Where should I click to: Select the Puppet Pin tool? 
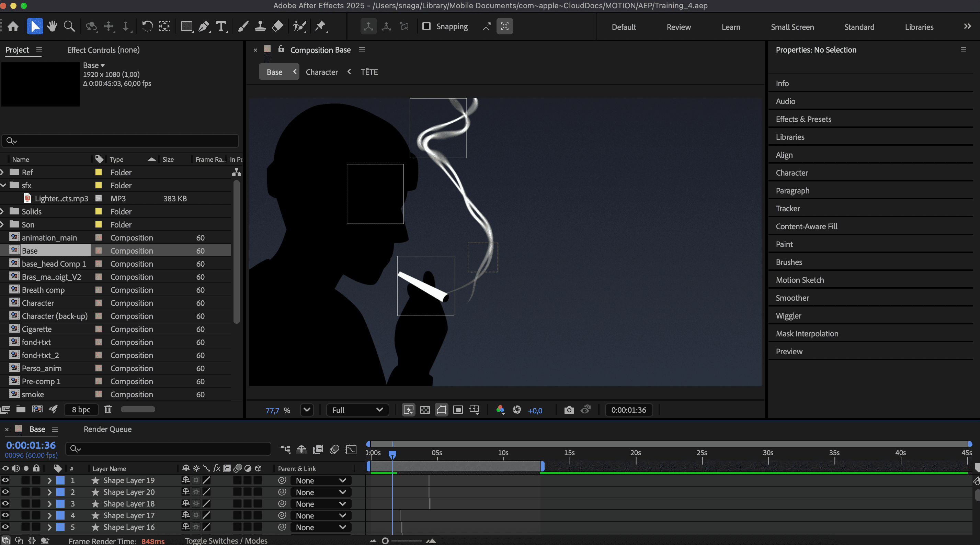320,26
